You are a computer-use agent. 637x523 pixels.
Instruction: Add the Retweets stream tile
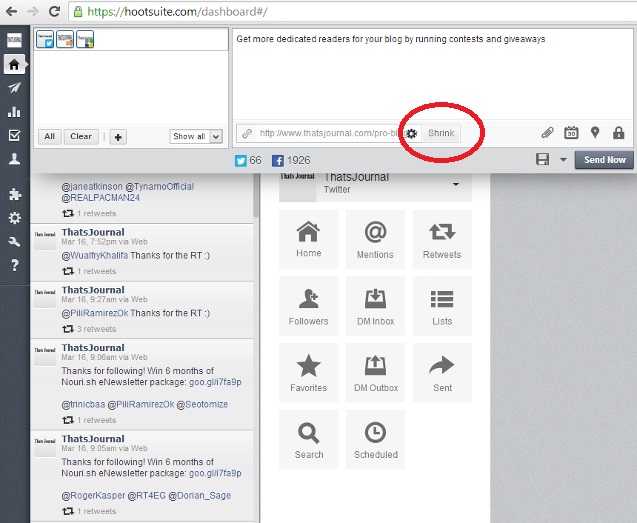click(442, 239)
